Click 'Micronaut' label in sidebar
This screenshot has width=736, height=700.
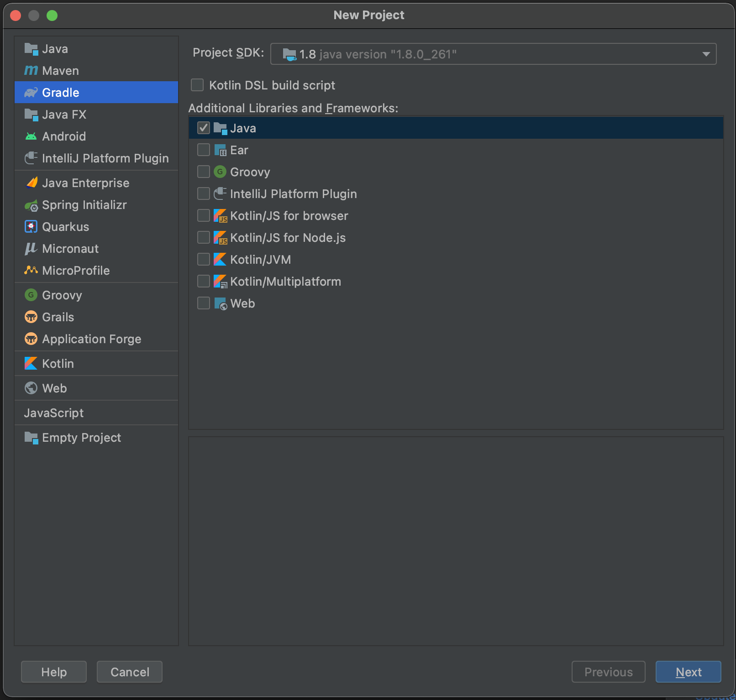coord(70,249)
